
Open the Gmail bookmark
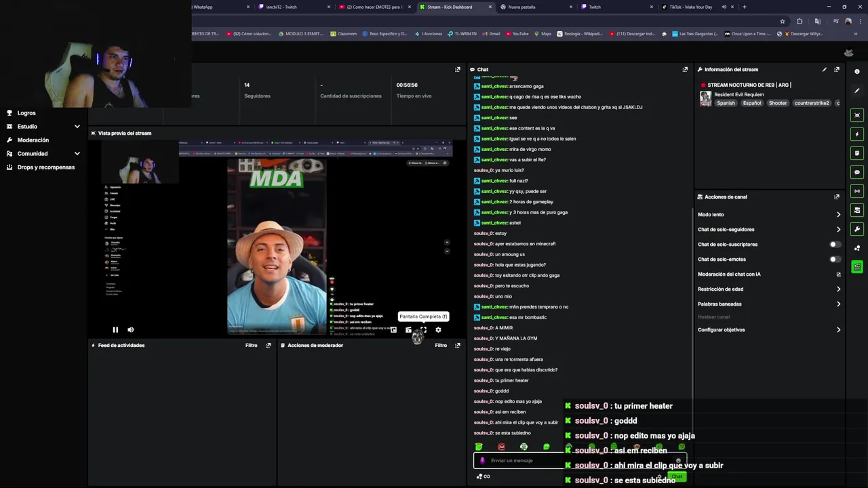pyautogui.click(x=491, y=33)
